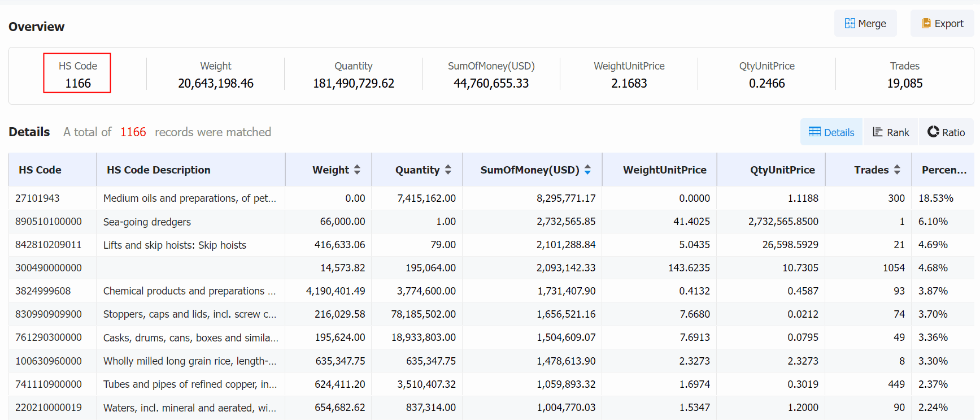Click 'Chemical products and preparations' description
980x420 pixels.
pos(190,291)
